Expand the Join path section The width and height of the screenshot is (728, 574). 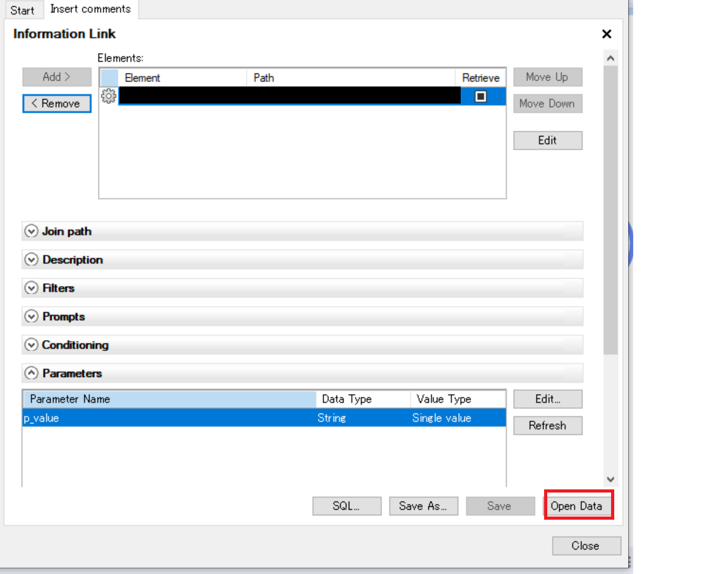pyautogui.click(x=31, y=231)
